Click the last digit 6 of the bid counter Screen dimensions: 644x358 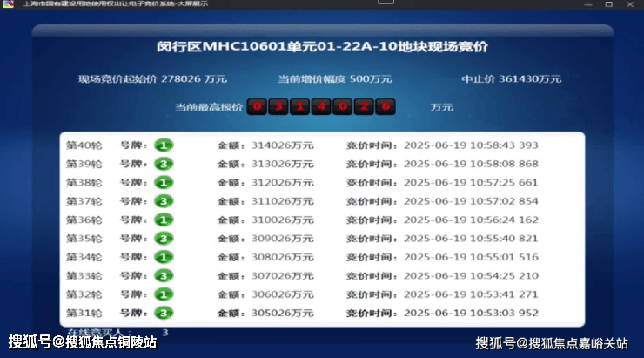click(386, 107)
